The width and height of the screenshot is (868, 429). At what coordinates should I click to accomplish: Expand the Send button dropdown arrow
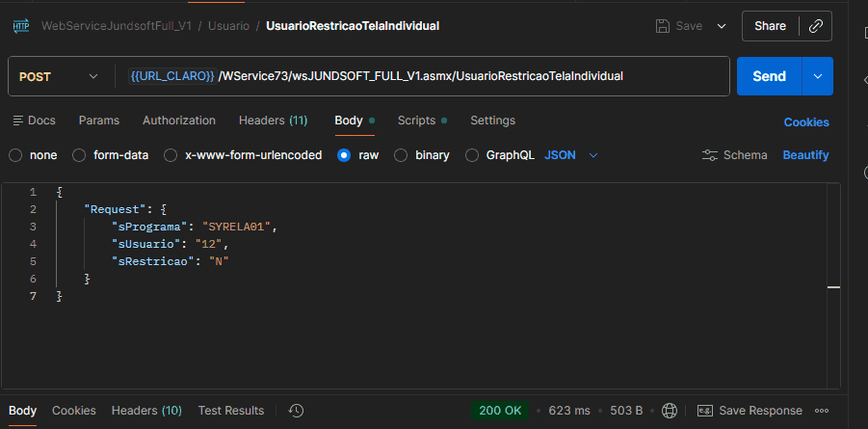point(818,76)
